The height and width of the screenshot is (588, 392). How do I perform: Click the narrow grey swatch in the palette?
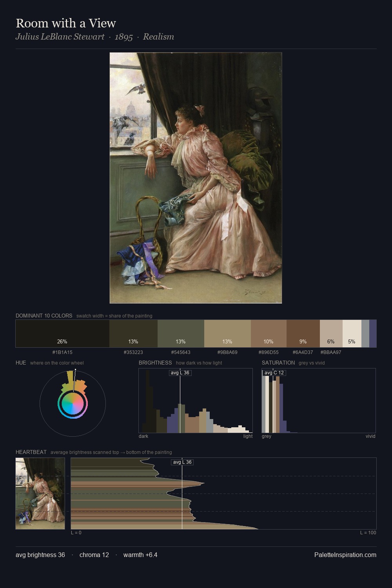pos(365,334)
